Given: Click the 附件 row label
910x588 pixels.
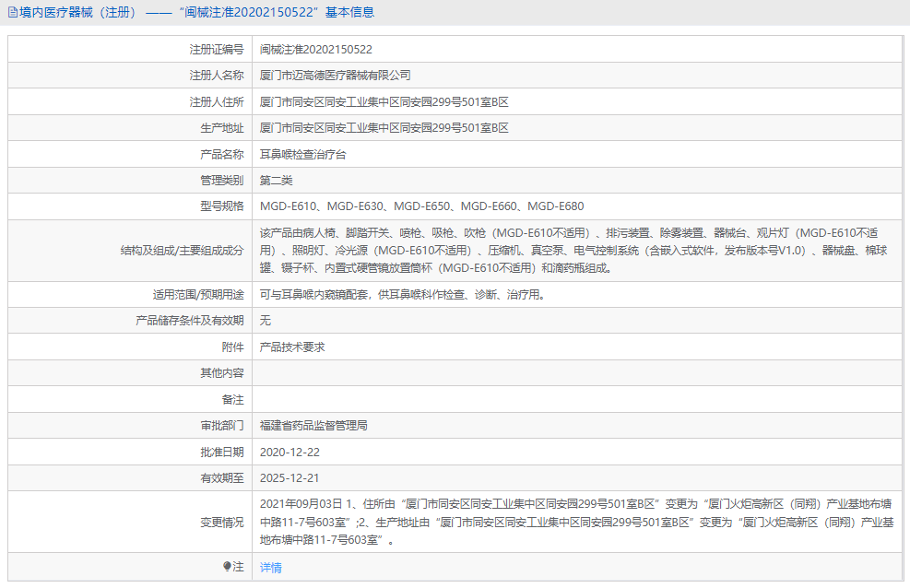Looking at the screenshot, I should [x=232, y=347].
